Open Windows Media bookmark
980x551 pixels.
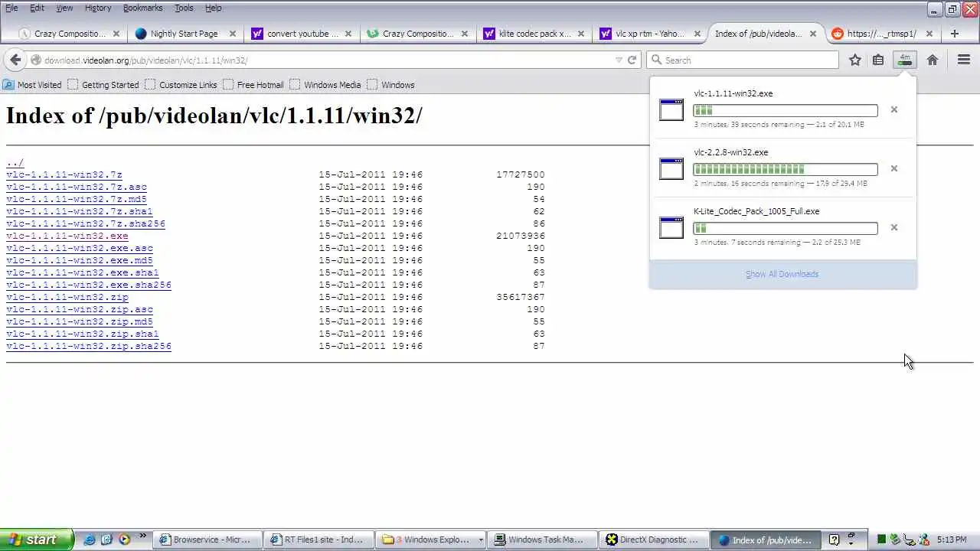(325, 85)
